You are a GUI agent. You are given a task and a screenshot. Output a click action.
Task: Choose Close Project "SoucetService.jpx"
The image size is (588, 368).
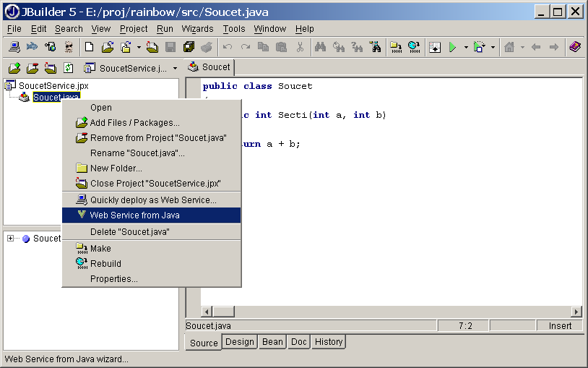pyautogui.click(x=152, y=183)
